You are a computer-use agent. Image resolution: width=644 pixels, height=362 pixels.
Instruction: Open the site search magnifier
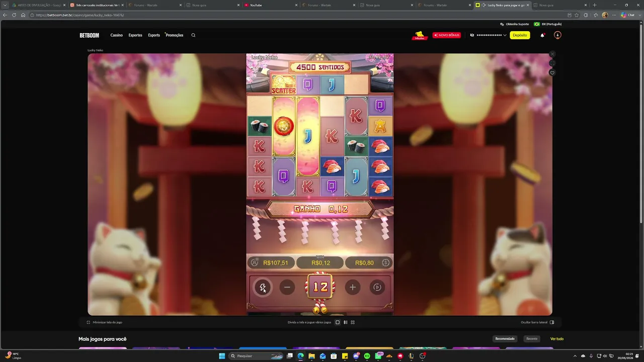pyautogui.click(x=193, y=35)
